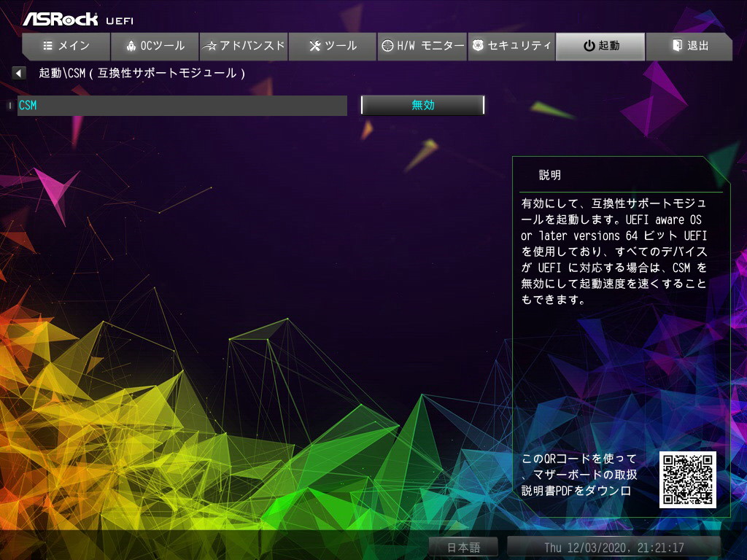Select the CSM setting row
The height and width of the screenshot is (560, 747).
click(x=182, y=105)
